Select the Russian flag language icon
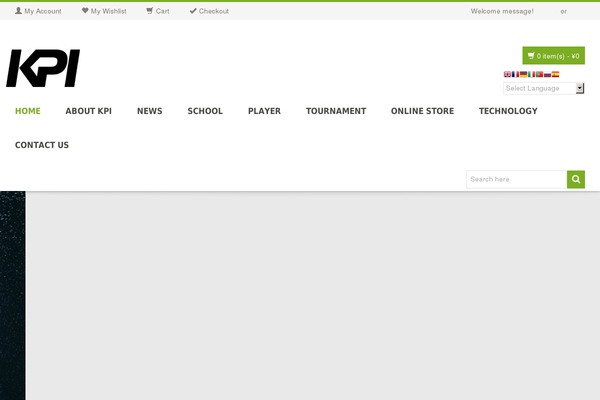The width and height of the screenshot is (600, 400). (548, 74)
